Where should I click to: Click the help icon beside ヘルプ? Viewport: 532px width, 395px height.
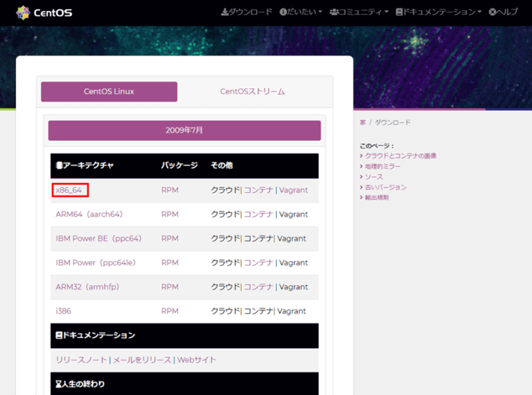point(493,12)
